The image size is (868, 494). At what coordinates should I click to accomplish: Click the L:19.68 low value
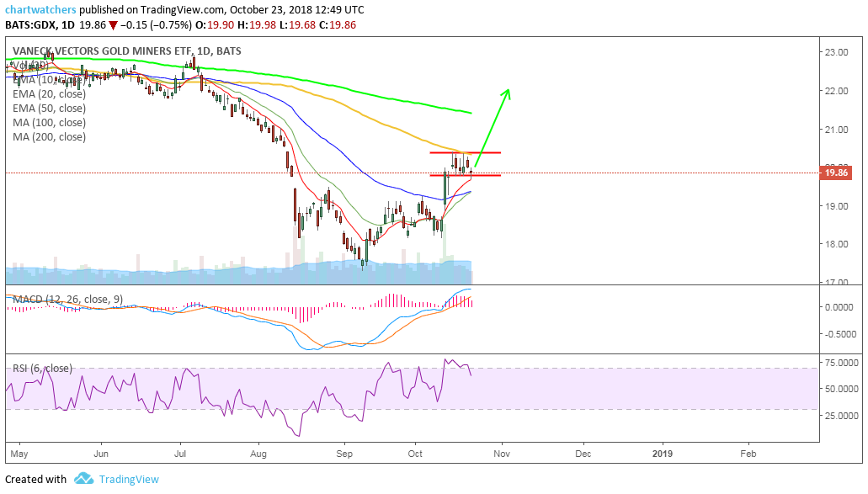pos(296,25)
